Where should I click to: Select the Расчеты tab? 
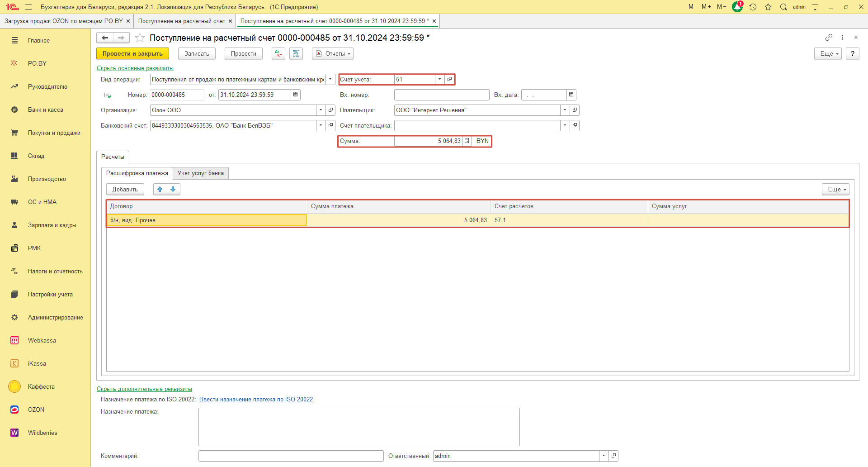coord(113,157)
